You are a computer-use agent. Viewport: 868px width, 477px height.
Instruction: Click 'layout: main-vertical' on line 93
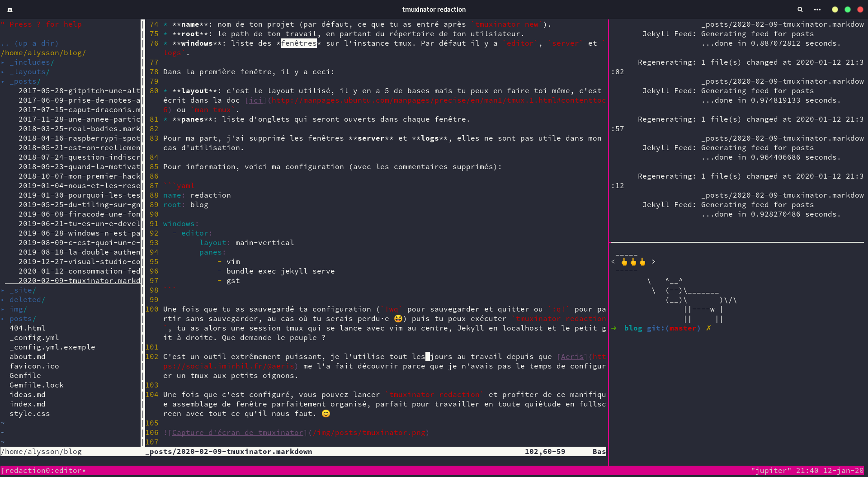coord(247,243)
